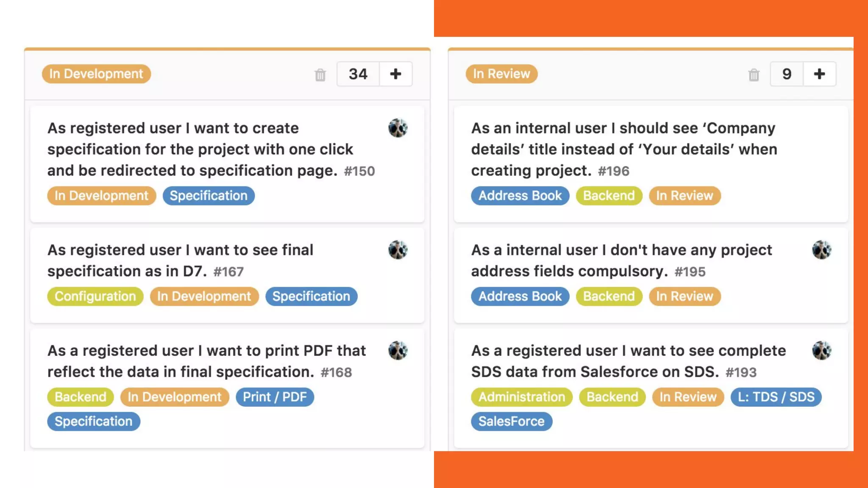Click In Development column header label

point(96,74)
